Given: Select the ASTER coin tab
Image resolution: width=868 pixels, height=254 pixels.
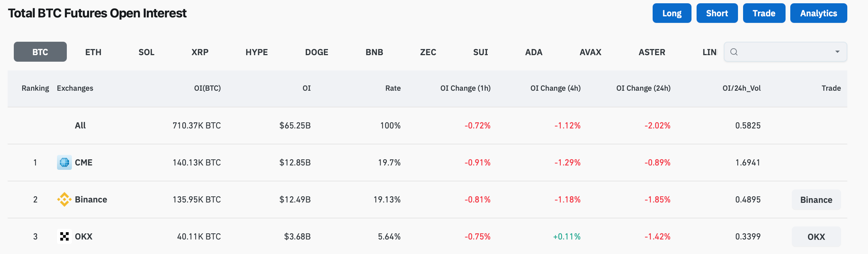Looking at the screenshot, I should [x=652, y=52].
